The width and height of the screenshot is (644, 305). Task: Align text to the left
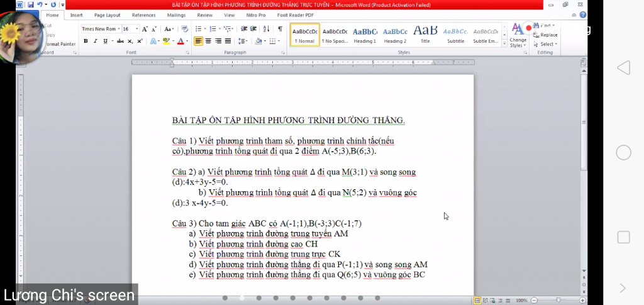coord(198,41)
